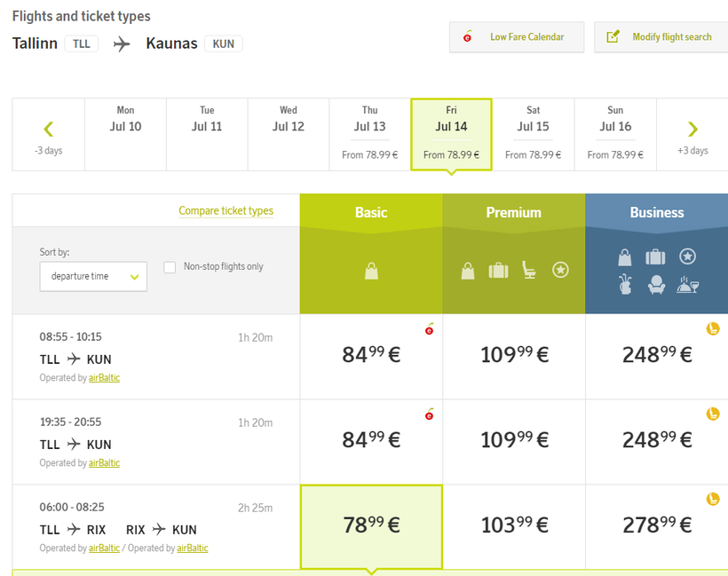Choose the 78.99 € Basic fare via Riga
This screenshot has width=728, height=576.
point(371,525)
